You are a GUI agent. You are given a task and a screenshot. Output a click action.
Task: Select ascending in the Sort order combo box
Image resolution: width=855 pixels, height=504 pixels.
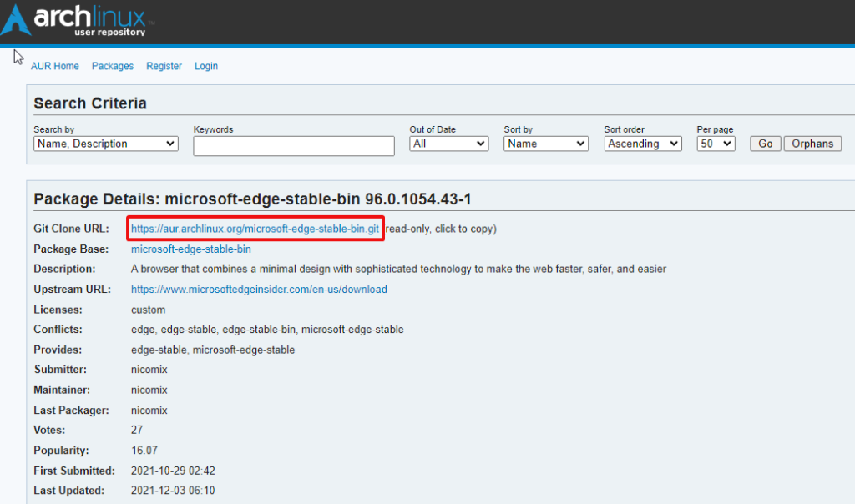(x=642, y=144)
